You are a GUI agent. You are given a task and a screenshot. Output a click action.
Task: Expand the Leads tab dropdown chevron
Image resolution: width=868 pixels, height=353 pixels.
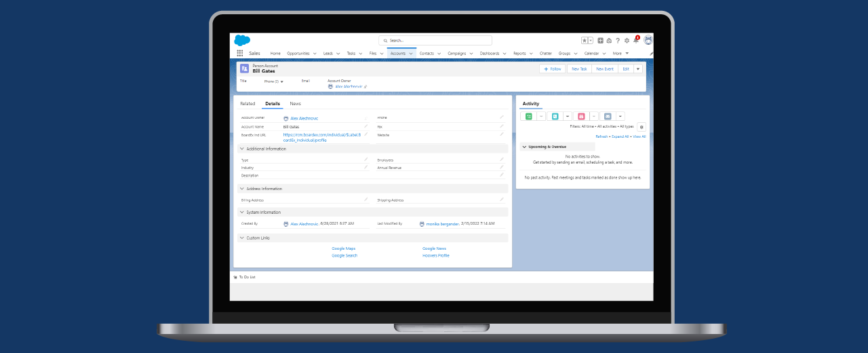point(338,53)
